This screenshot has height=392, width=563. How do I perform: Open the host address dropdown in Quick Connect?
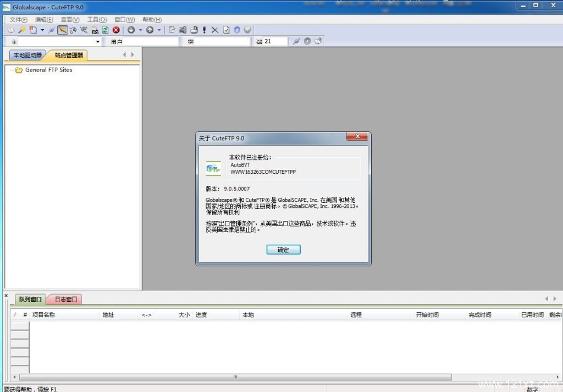98,42
